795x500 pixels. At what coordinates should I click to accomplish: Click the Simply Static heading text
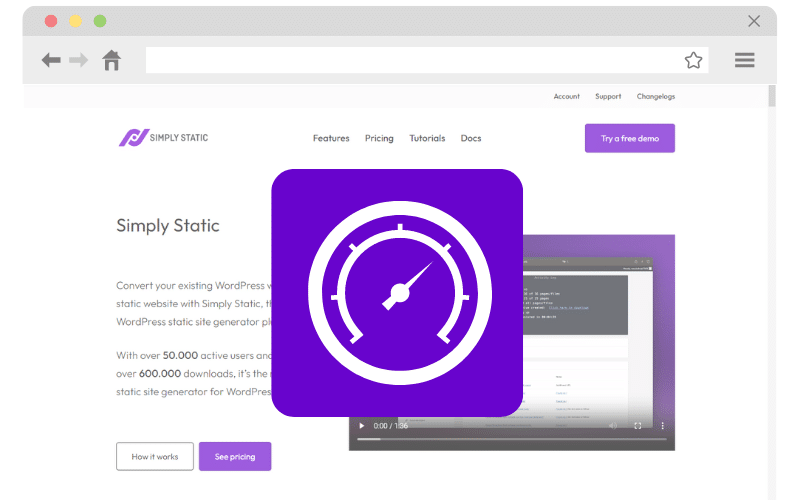click(x=168, y=226)
